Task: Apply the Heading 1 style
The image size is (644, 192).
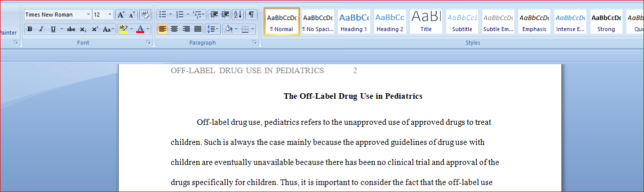Action: pos(354,22)
